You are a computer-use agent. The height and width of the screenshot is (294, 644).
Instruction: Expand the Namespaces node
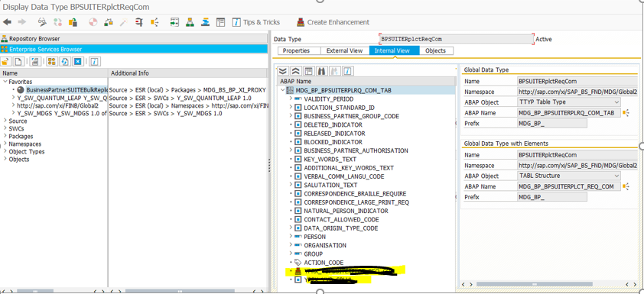tap(5, 144)
